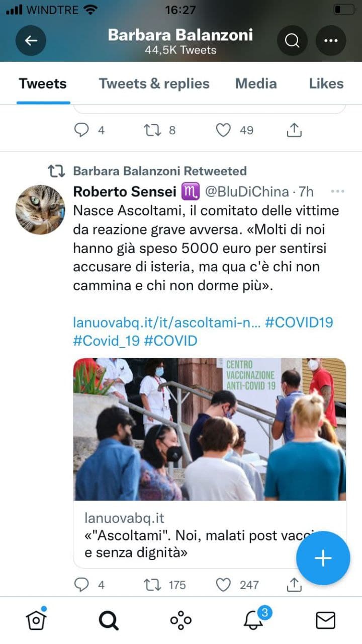Switch to the Media tab
362x644 pixels.
pos(256,84)
